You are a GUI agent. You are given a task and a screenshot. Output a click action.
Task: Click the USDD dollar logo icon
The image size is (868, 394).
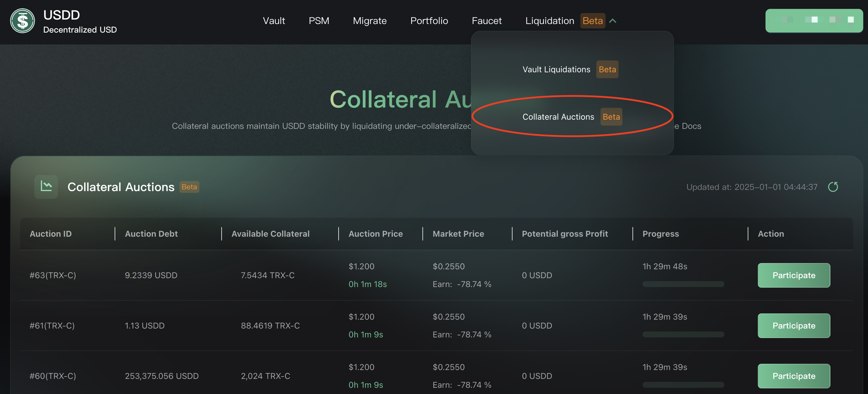tap(22, 21)
